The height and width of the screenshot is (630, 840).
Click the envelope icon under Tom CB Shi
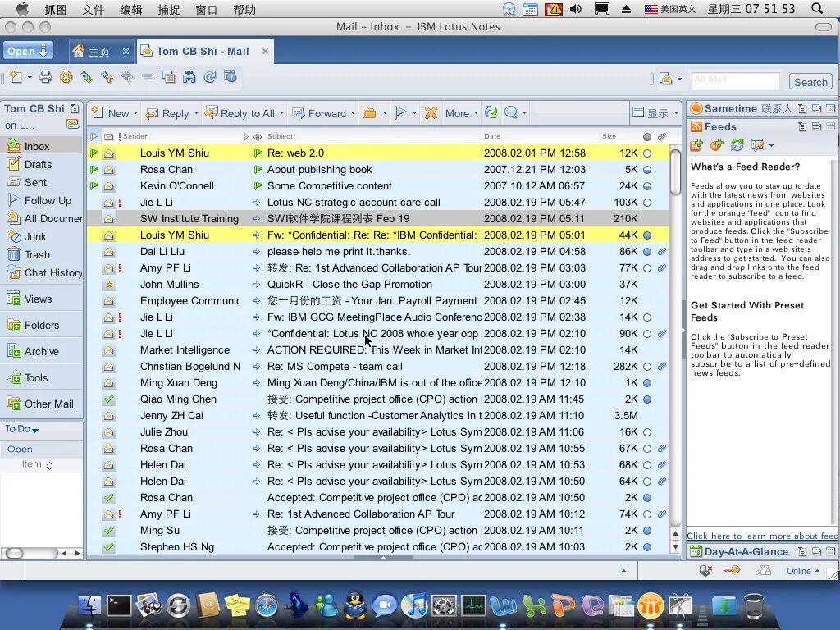[x=72, y=125]
